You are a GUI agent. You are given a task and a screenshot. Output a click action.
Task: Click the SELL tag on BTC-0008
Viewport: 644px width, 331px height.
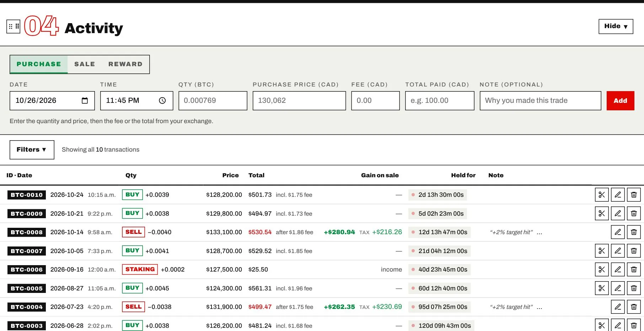(x=133, y=232)
